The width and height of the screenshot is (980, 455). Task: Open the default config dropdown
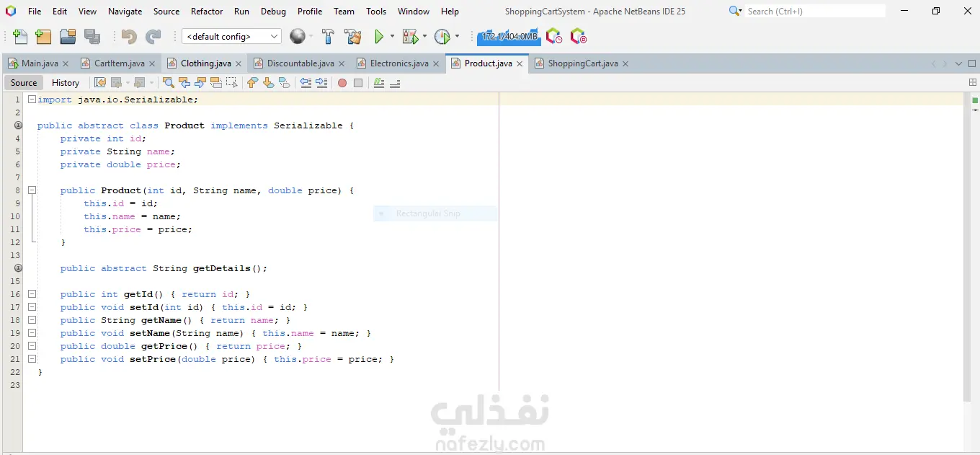point(231,36)
